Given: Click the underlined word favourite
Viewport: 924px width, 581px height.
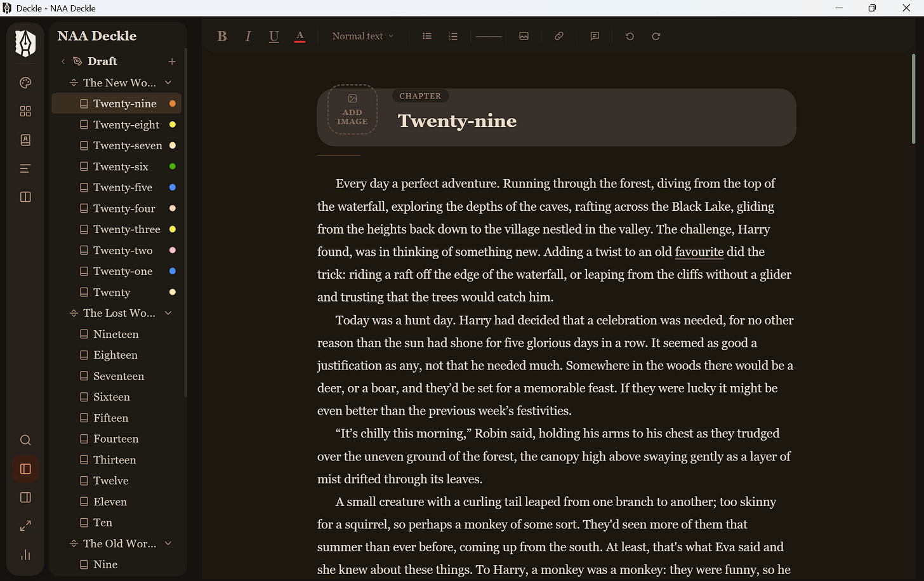Looking at the screenshot, I should coord(699,251).
